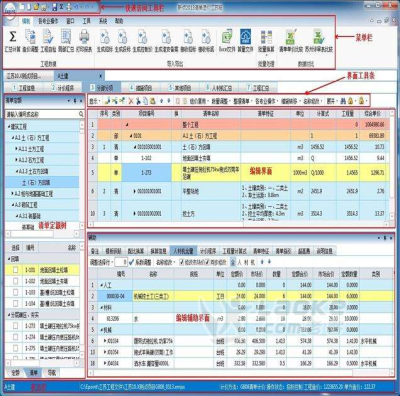Click the scissors cut icon in editing toolbar
Image resolution: width=400 pixels, height=396 pixels.
pos(138,100)
